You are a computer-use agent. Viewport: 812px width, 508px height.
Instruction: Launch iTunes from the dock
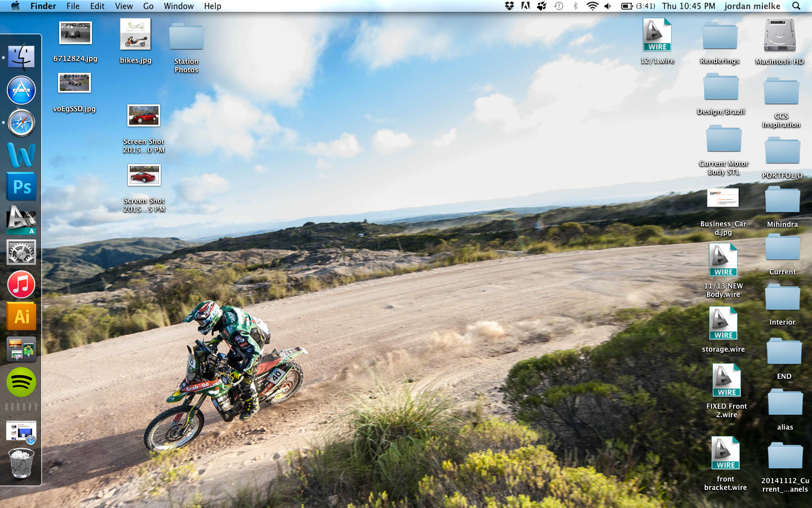point(21,284)
